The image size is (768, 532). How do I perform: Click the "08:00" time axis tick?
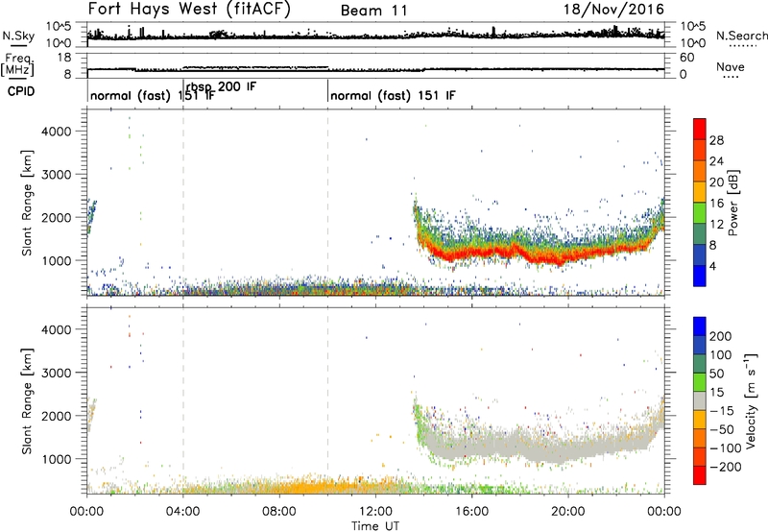279,512
